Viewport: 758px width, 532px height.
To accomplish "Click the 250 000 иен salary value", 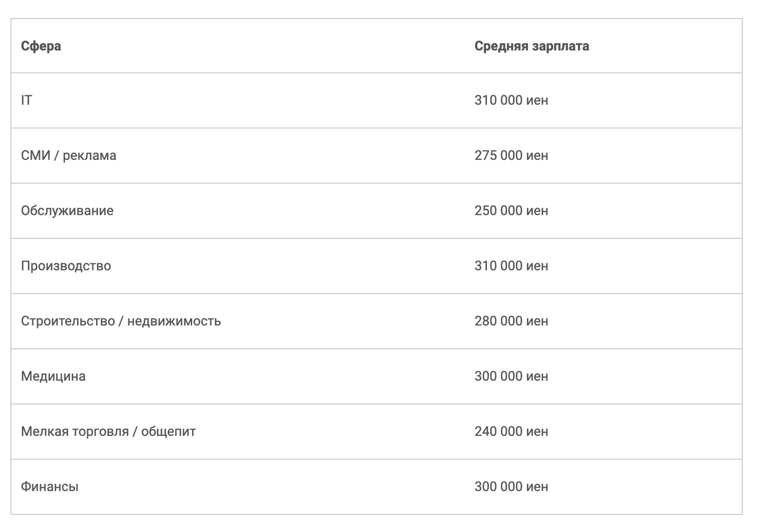I will [511, 210].
